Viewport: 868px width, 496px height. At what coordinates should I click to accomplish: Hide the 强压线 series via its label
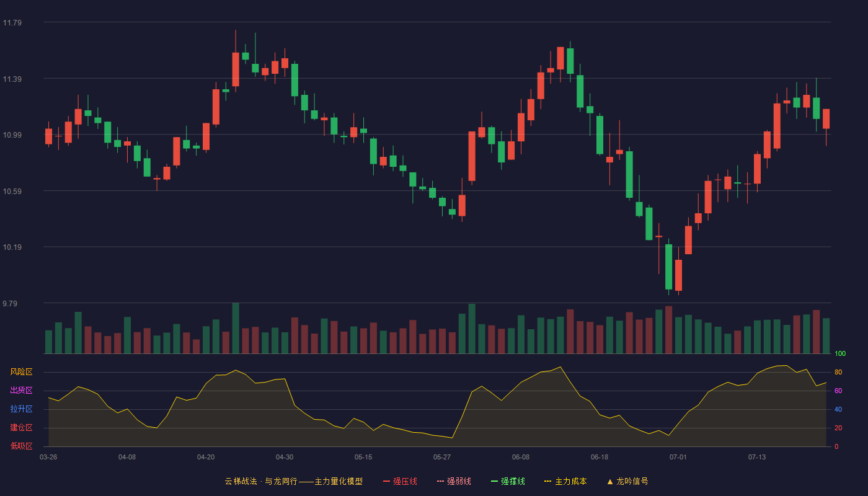(405, 481)
